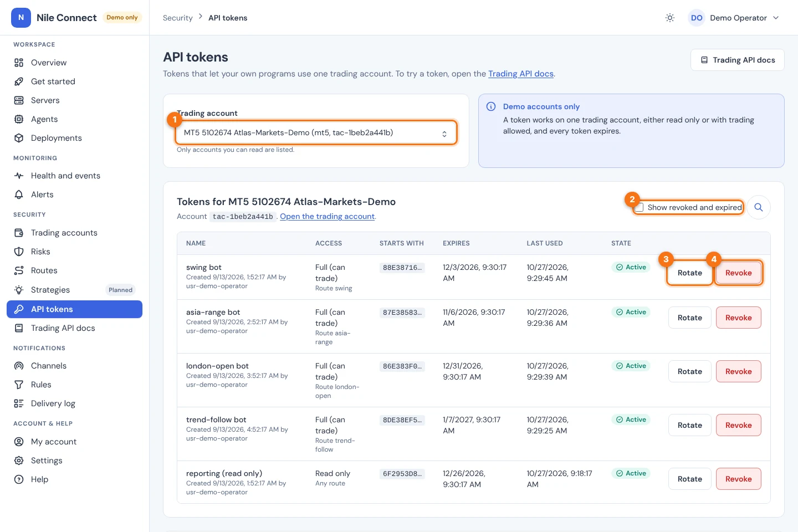Expand the Demo Operator user menu
The height and width of the screenshot is (532, 798).
point(734,18)
